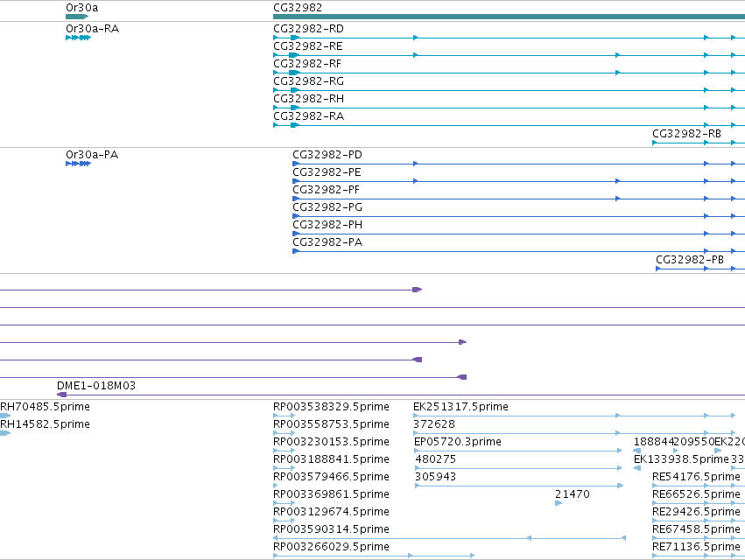This screenshot has height=560, width=745.
Task: Select transcript CG32982-RF
Action: coord(307,64)
